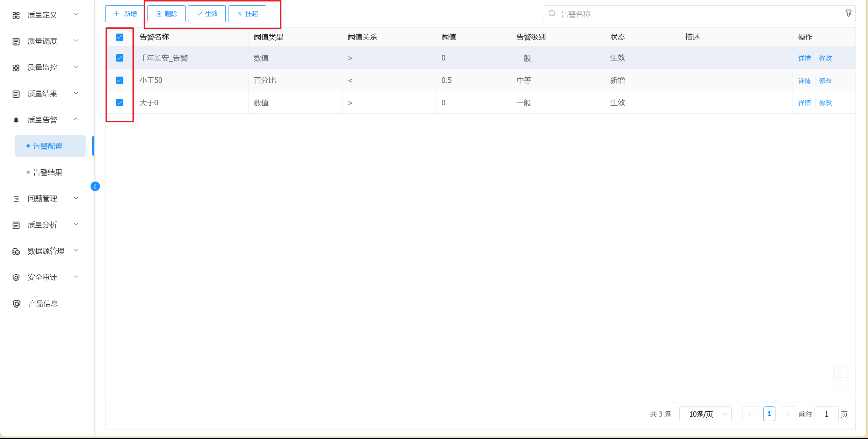Open 详情 link for 大于0 row
Viewport: 868px width, 439px height.
pos(804,103)
